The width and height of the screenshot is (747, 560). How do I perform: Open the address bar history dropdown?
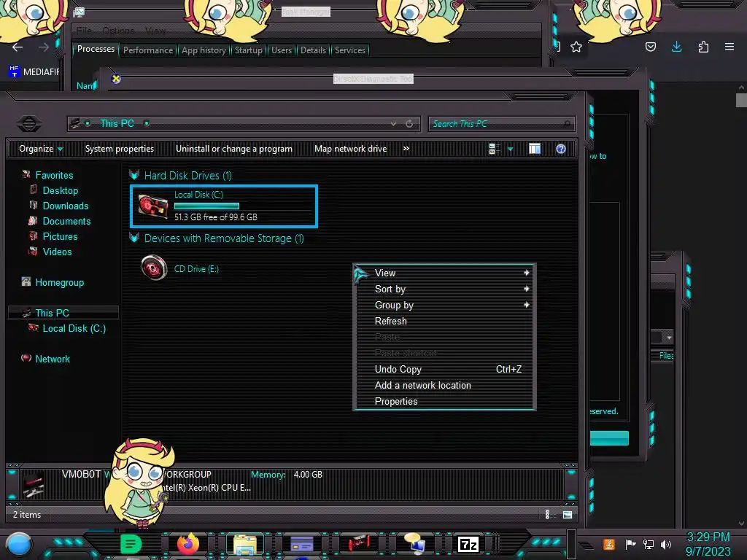393,124
